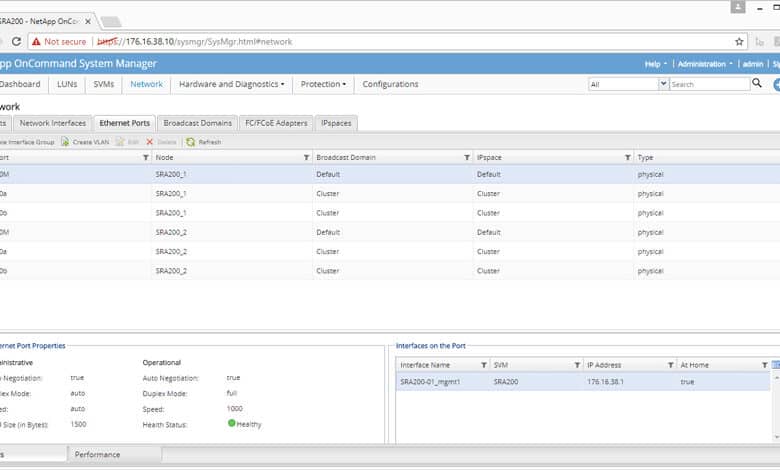Select the first SRA200_1 Default row
Viewport: 780px width, 470px height.
pos(390,175)
